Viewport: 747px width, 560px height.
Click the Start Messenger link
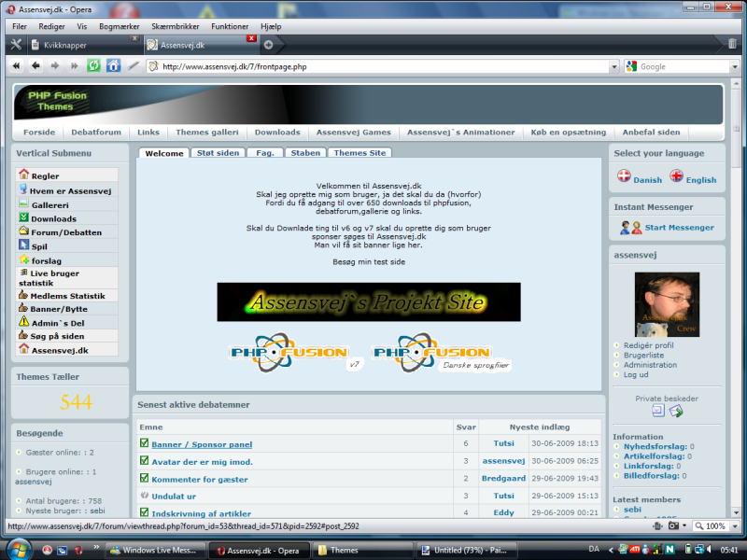pyautogui.click(x=680, y=228)
